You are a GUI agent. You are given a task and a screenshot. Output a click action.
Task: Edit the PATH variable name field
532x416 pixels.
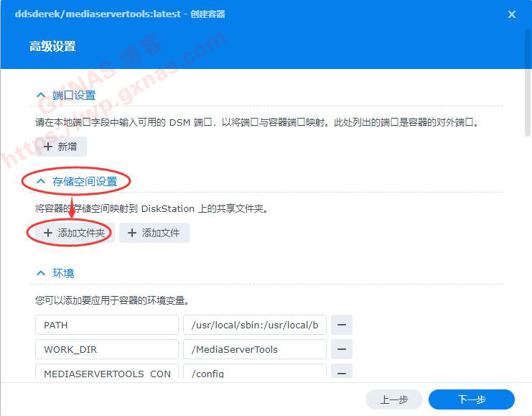pyautogui.click(x=106, y=325)
